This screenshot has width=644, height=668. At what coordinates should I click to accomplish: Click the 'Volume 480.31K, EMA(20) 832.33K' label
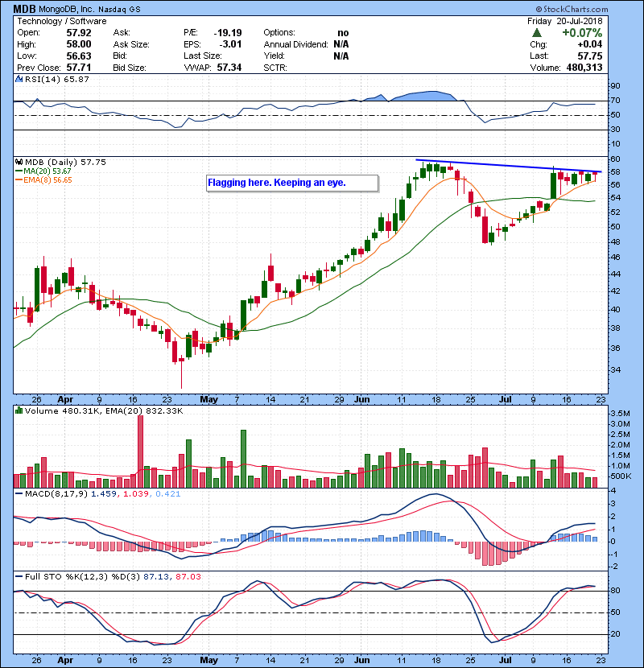pyautogui.click(x=104, y=411)
